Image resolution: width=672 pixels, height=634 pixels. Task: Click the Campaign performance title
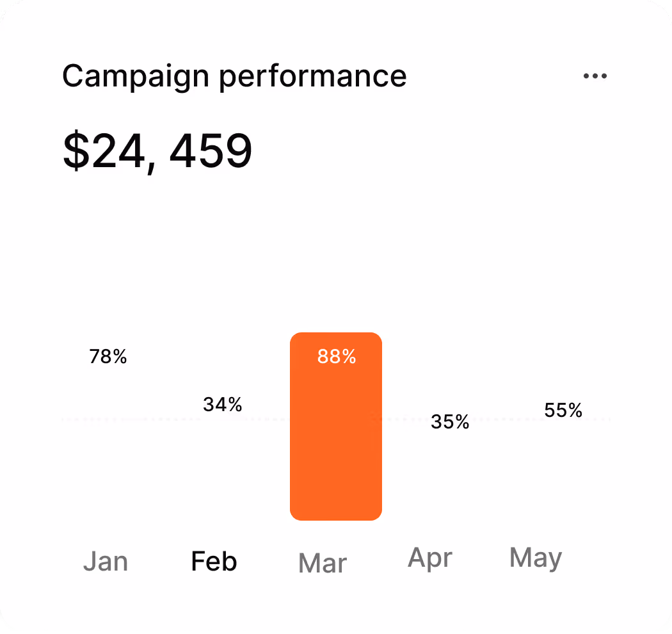point(234,76)
